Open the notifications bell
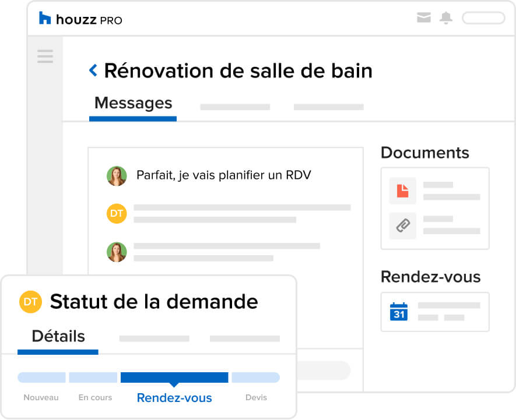516x420 pixels. (446, 17)
